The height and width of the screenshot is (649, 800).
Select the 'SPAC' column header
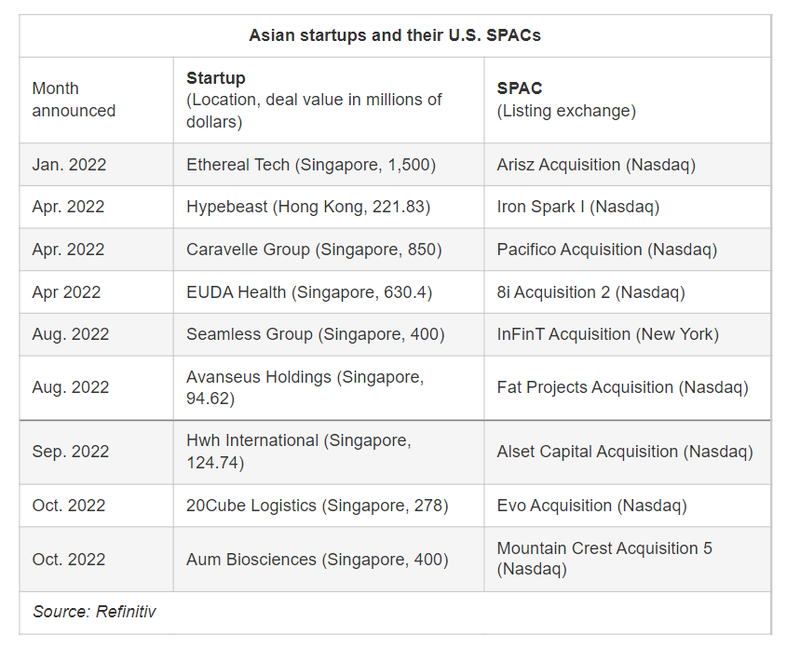click(519, 88)
